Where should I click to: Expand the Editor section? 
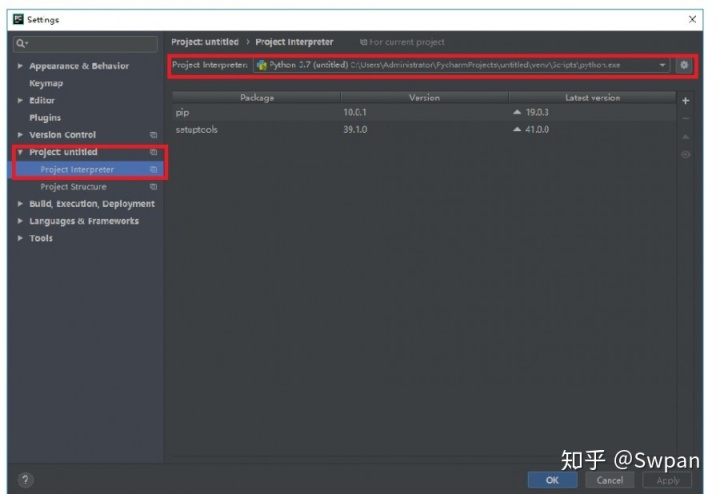coord(20,100)
